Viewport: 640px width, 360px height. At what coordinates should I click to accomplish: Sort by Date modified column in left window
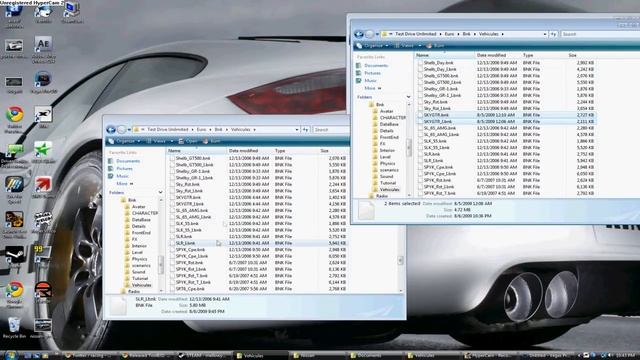[249, 151]
